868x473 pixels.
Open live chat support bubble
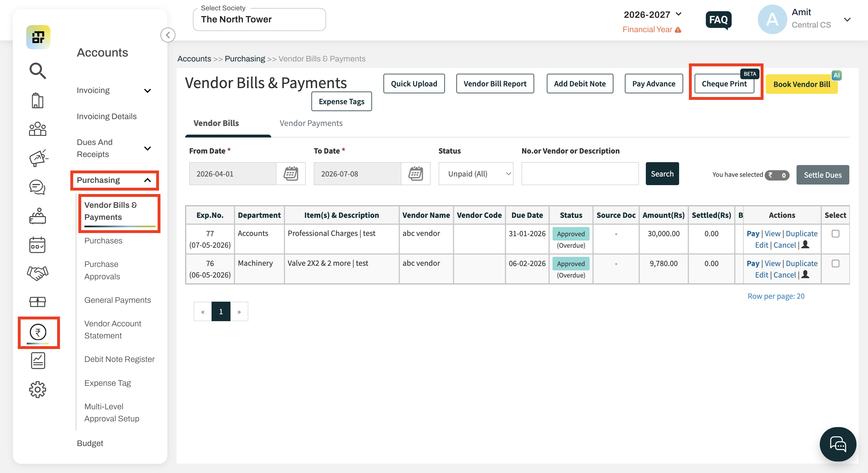(838, 444)
